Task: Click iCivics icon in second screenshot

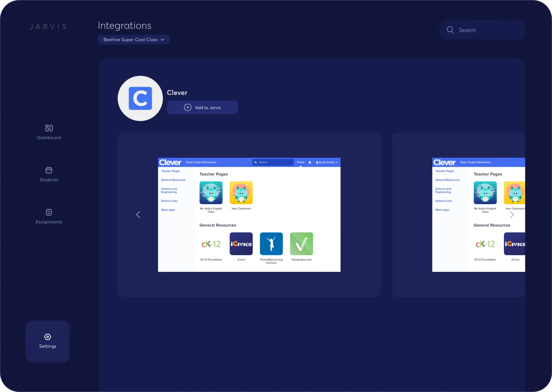Action: [515, 244]
